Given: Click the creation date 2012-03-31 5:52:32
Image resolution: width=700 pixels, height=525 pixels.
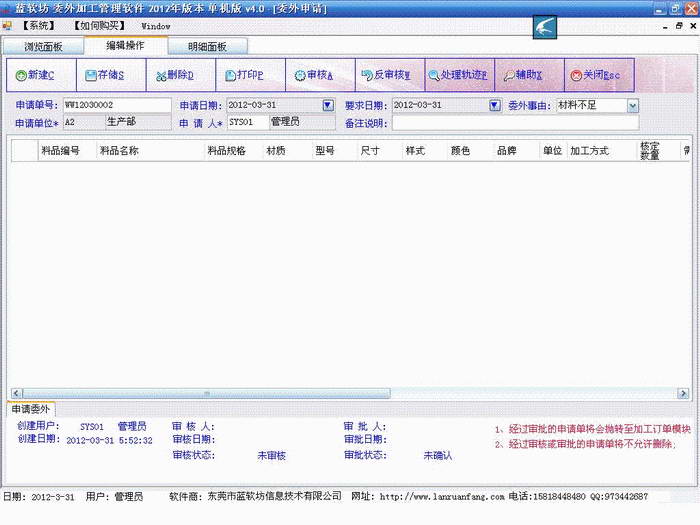Looking at the screenshot, I should click(x=109, y=441).
